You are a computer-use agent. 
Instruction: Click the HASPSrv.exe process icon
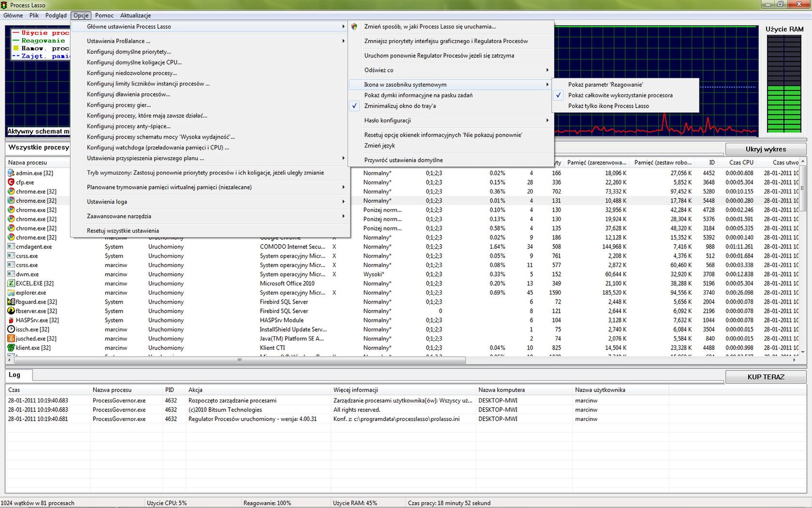(x=11, y=320)
